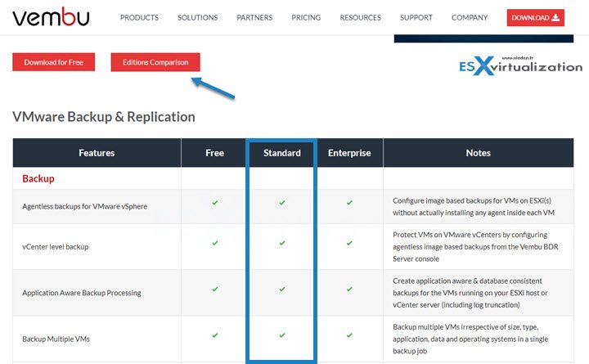Click Standard checkmark for Backup Multiple VMs
This screenshot has height=364, width=589.
282,335
